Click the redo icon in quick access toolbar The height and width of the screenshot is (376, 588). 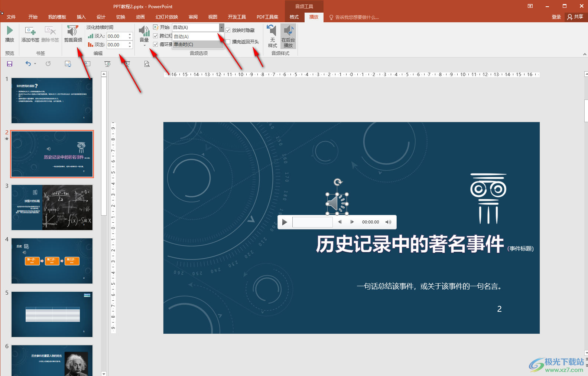[48, 64]
